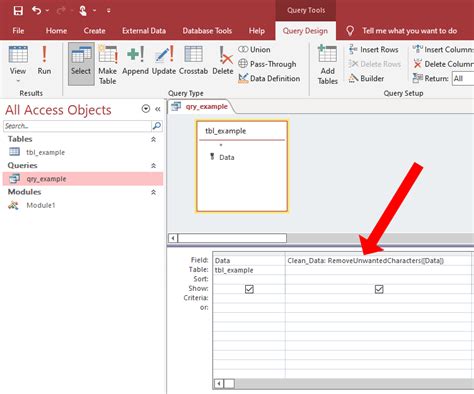Choose the Select query type
Viewport: 474px width, 394px height.
[81, 64]
